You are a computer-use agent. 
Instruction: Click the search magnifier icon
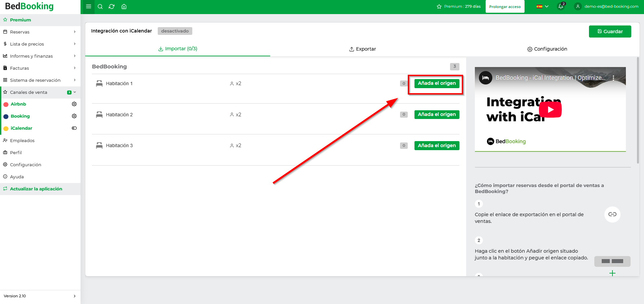[x=100, y=6]
